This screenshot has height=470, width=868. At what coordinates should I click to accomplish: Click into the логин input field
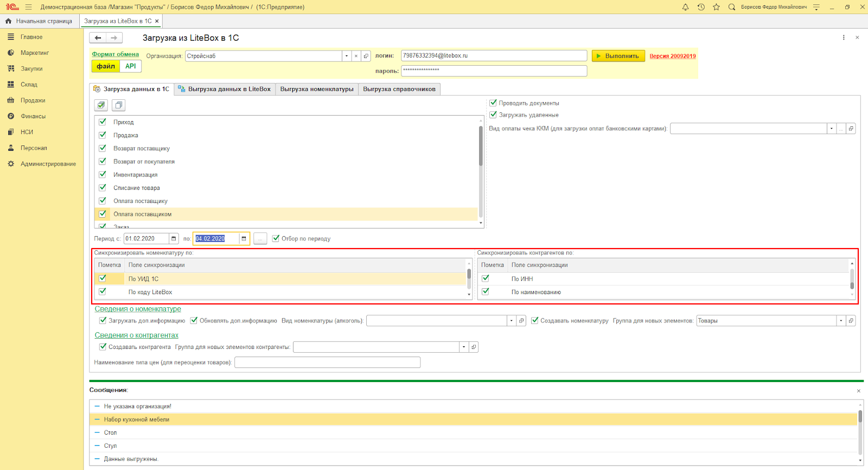tap(494, 55)
